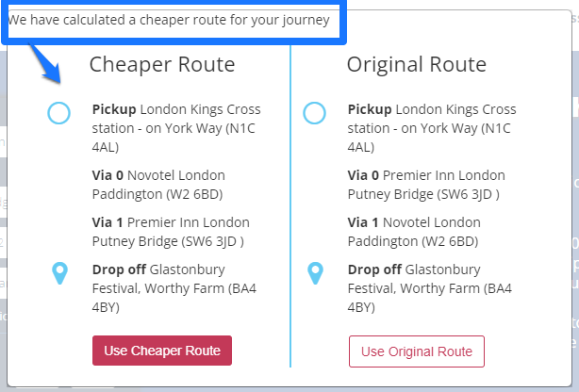This screenshot has width=579, height=392.
Task: Select the drop off pin icon in Cheaper Route
Action: click(59, 273)
